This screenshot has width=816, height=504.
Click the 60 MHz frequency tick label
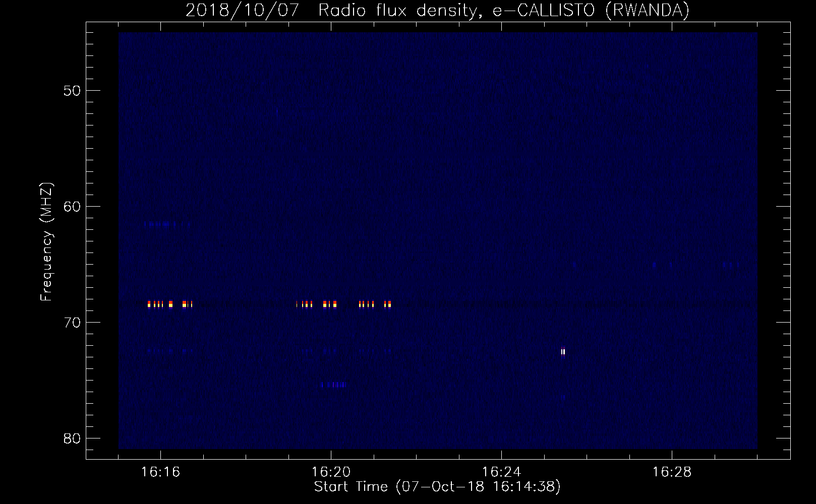coord(72,207)
